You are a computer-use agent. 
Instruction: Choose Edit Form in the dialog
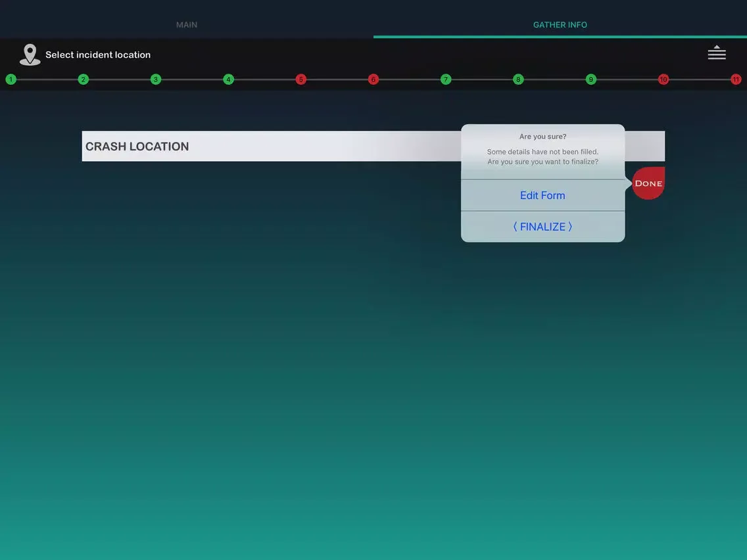point(542,195)
